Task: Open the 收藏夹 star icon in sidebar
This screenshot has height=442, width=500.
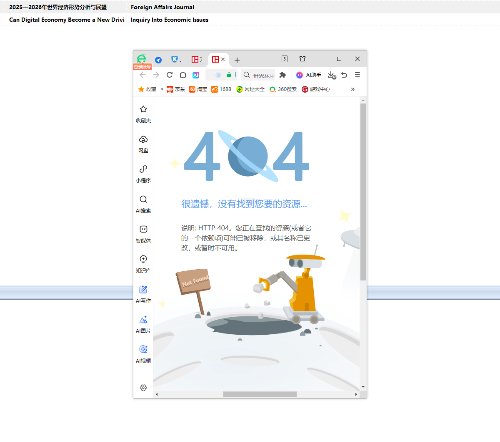Action: tap(143, 109)
